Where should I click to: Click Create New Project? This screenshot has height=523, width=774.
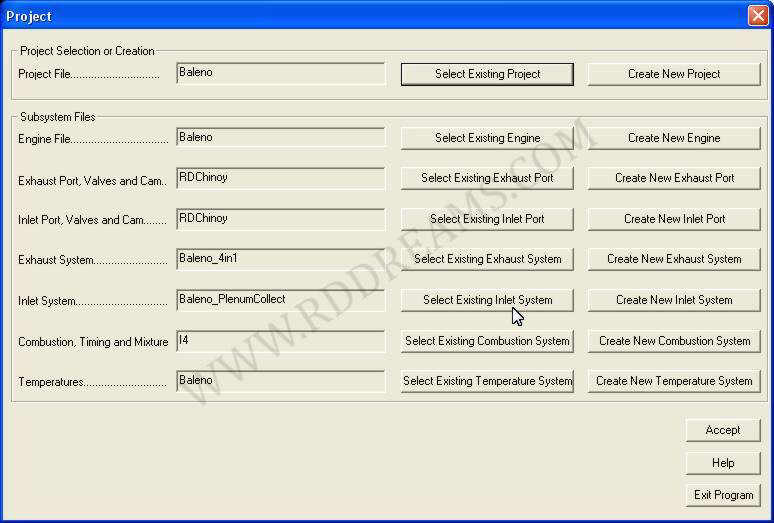674,74
